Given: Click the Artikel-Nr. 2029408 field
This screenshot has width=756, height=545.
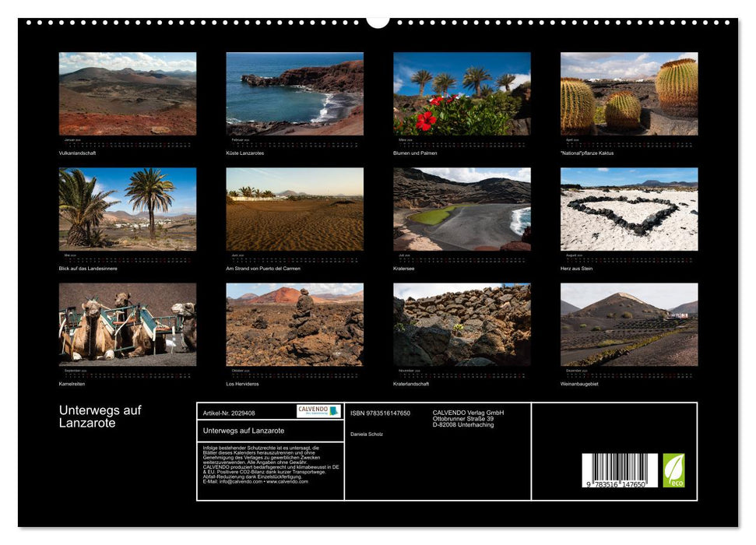Looking at the screenshot, I should [230, 411].
